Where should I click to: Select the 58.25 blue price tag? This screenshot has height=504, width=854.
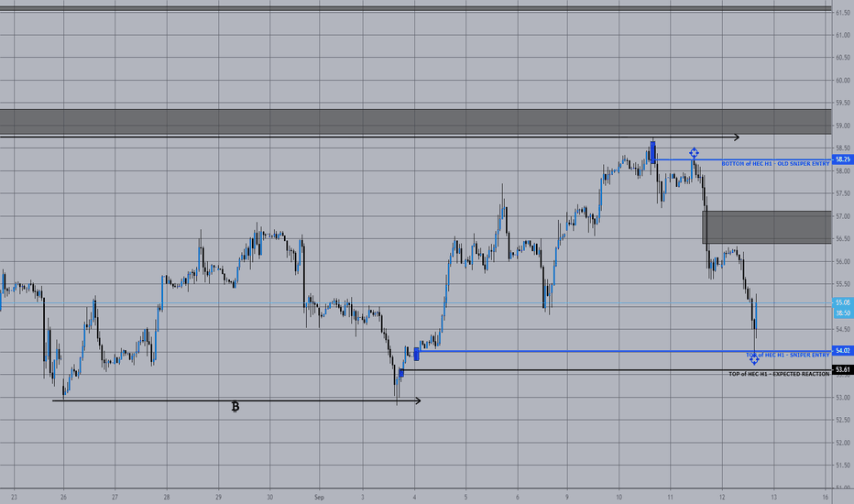pyautogui.click(x=843, y=159)
